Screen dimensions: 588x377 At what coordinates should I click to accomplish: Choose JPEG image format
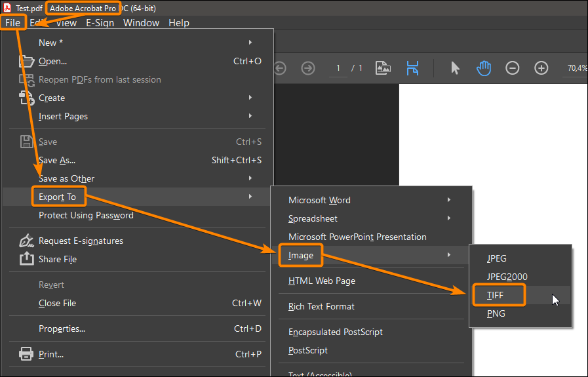520,258
